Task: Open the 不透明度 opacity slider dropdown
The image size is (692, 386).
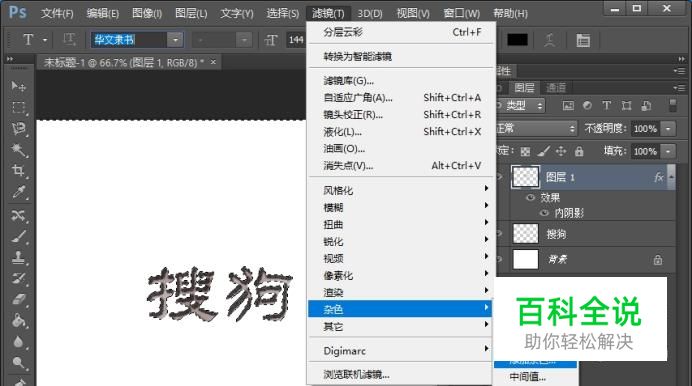Action: pos(668,129)
